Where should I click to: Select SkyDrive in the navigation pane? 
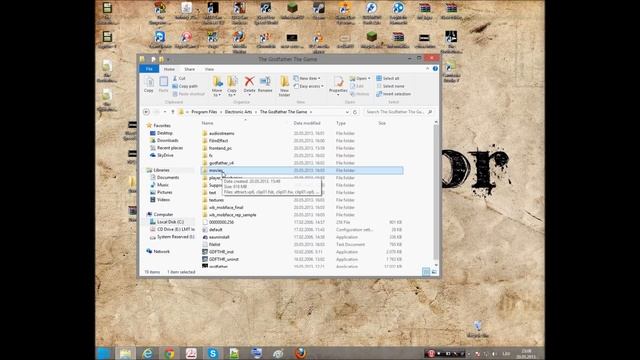coord(165,155)
